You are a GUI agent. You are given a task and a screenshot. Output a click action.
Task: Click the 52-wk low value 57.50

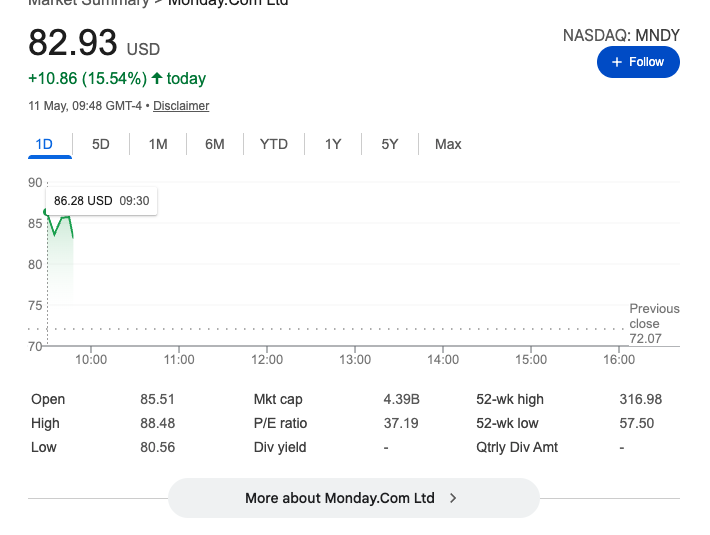tap(637, 423)
